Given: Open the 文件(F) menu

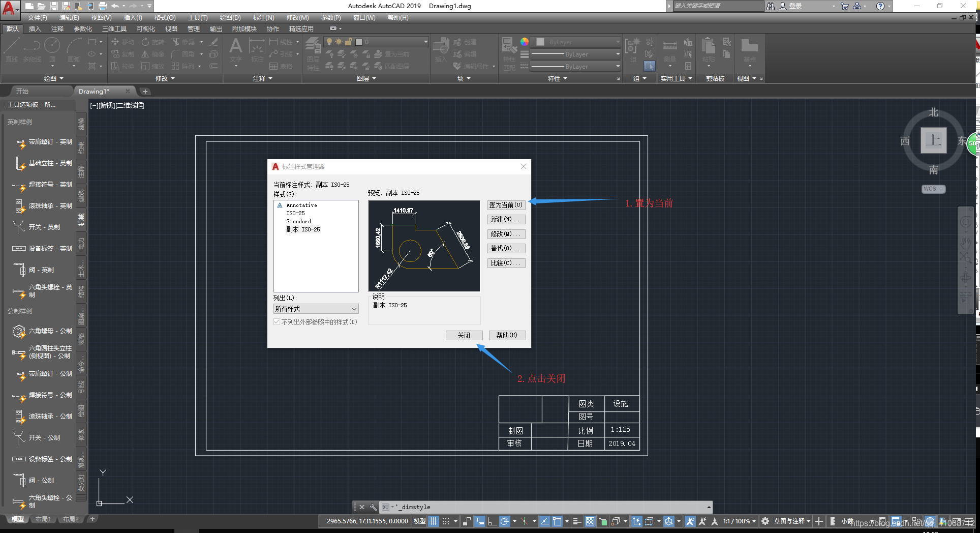Looking at the screenshot, I should 37,18.
